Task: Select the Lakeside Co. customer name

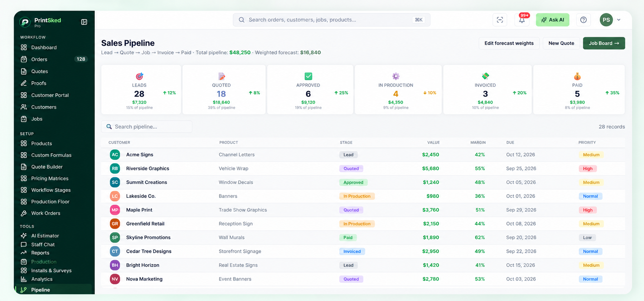Action: click(x=141, y=196)
